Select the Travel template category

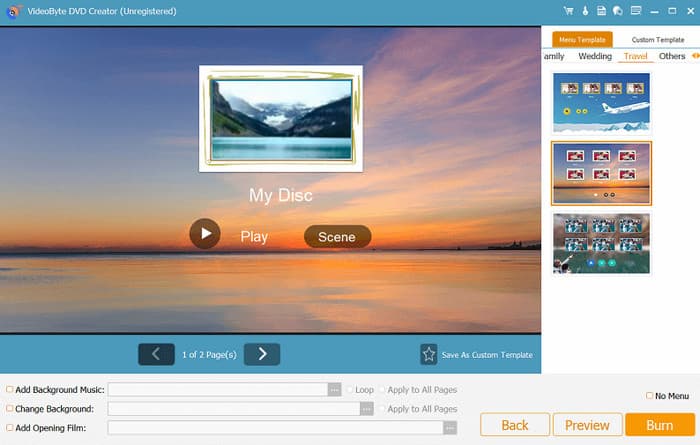coord(635,56)
